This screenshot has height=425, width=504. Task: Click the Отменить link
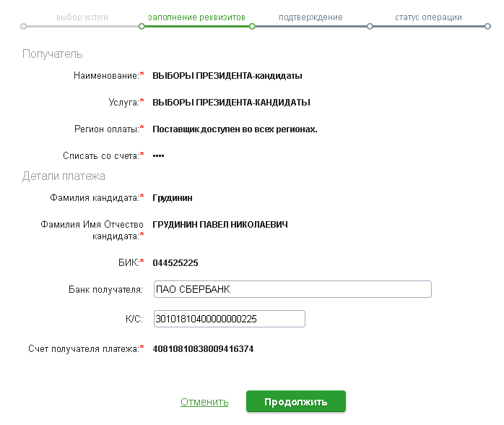204,402
